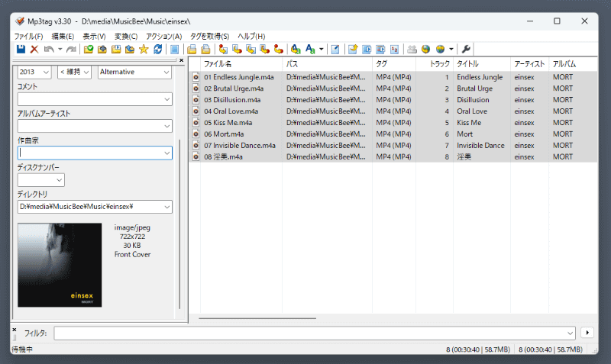Click the title cell 'Oral Love'

point(472,111)
